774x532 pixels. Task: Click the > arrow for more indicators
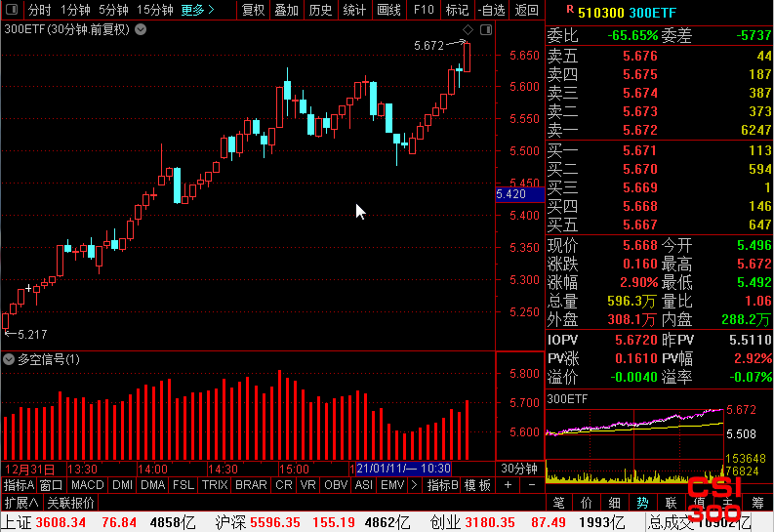click(414, 485)
